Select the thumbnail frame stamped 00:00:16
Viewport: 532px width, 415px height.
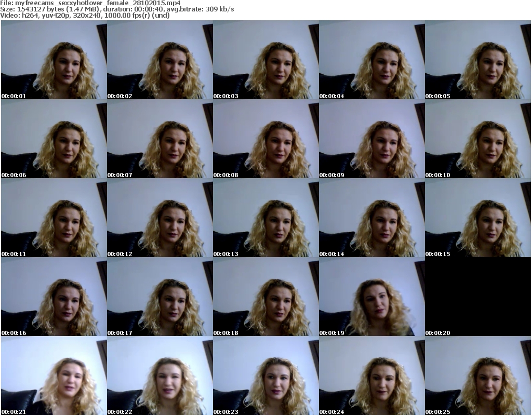pos(54,297)
